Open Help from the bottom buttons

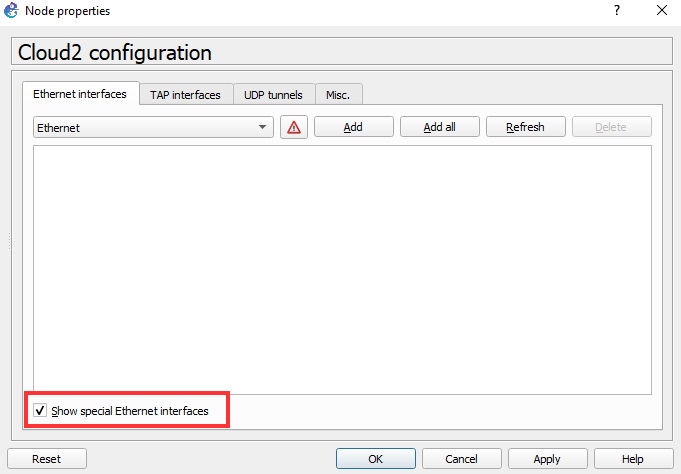tap(632, 459)
